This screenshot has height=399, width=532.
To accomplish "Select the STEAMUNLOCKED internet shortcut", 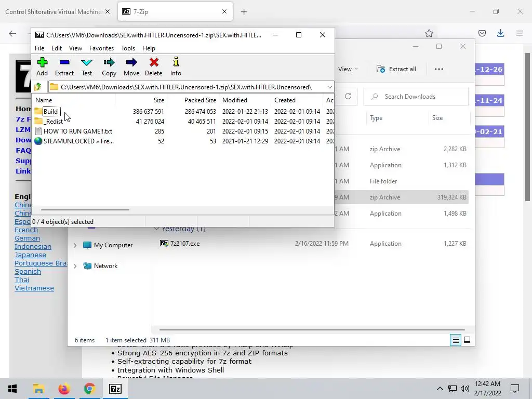I will tap(74, 141).
